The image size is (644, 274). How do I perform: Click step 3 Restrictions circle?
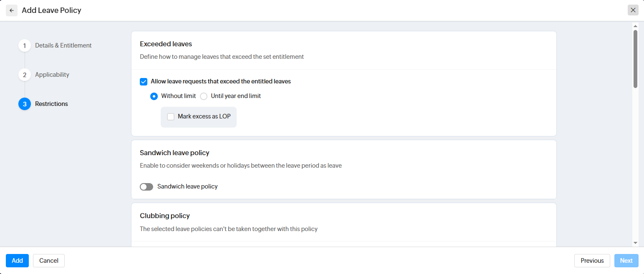[x=25, y=104]
